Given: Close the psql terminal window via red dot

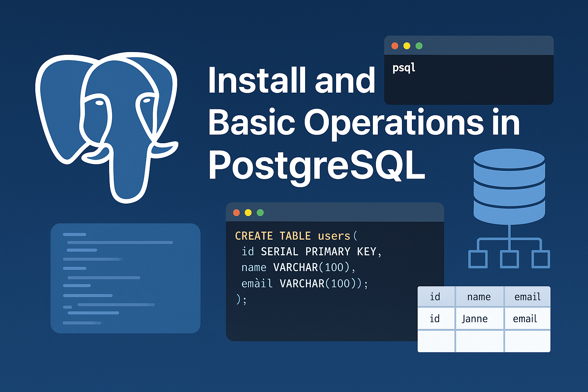Looking at the screenshot, I should [x=395, y=46].
